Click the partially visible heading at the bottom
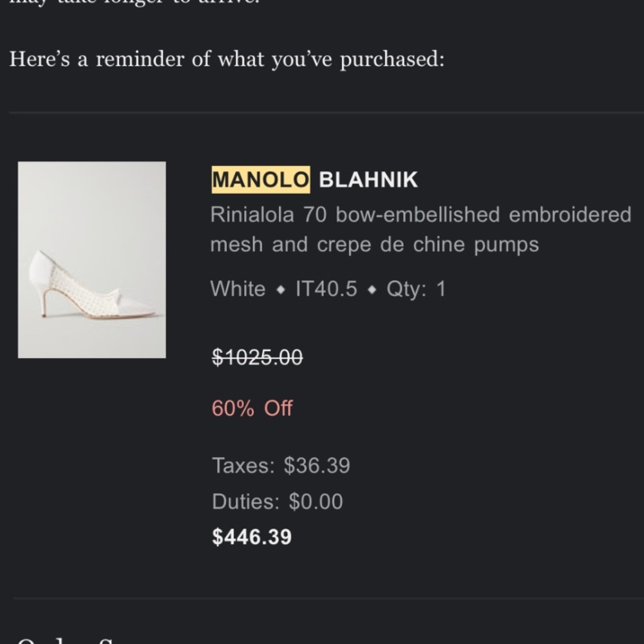644x644 pixels. [x=66, y=640]
